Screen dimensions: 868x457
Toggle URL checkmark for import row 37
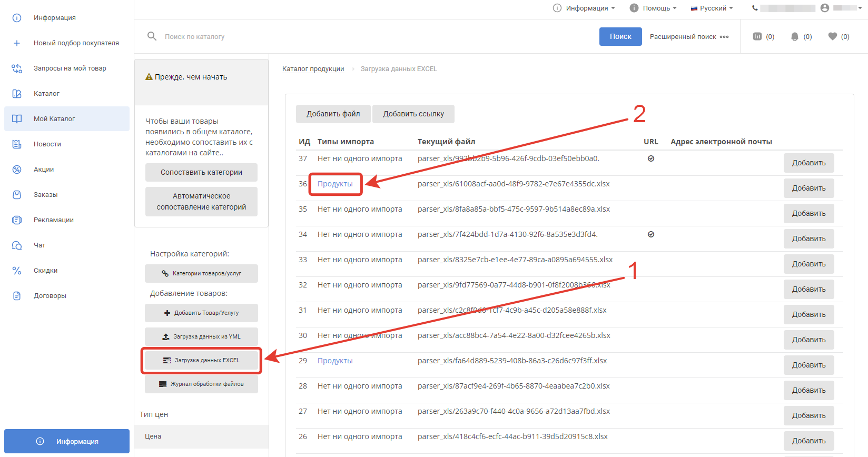(651, 158)
